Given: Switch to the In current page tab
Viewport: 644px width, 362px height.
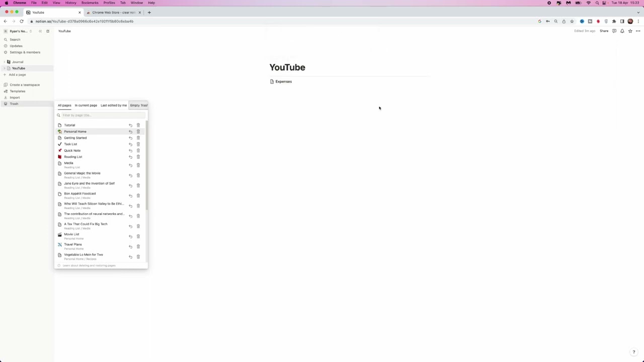Looking at the screenshot, I should tap(86, 105).
